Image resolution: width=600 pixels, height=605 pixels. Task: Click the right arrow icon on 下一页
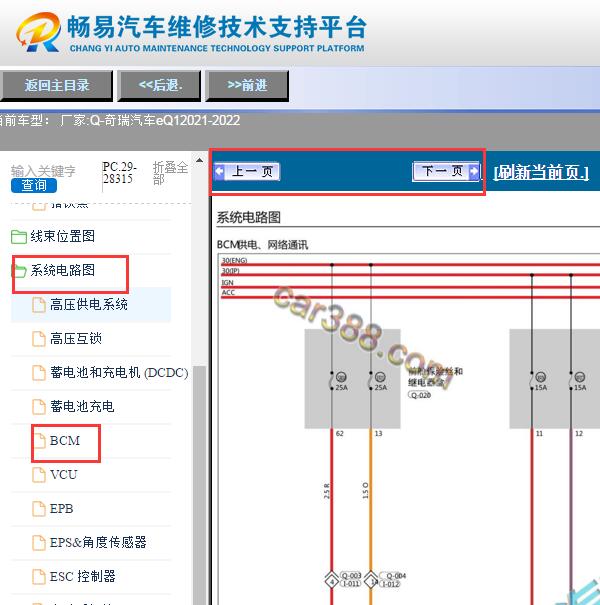point(474,171)
